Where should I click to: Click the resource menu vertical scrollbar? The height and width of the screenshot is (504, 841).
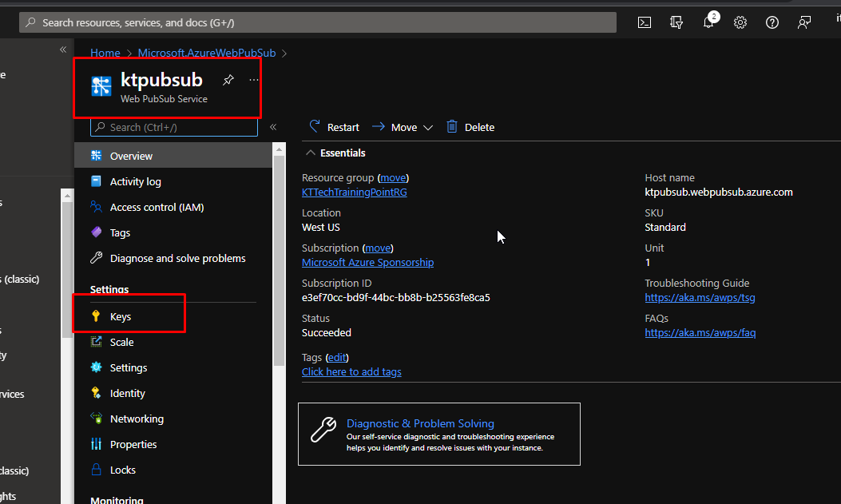279,256
